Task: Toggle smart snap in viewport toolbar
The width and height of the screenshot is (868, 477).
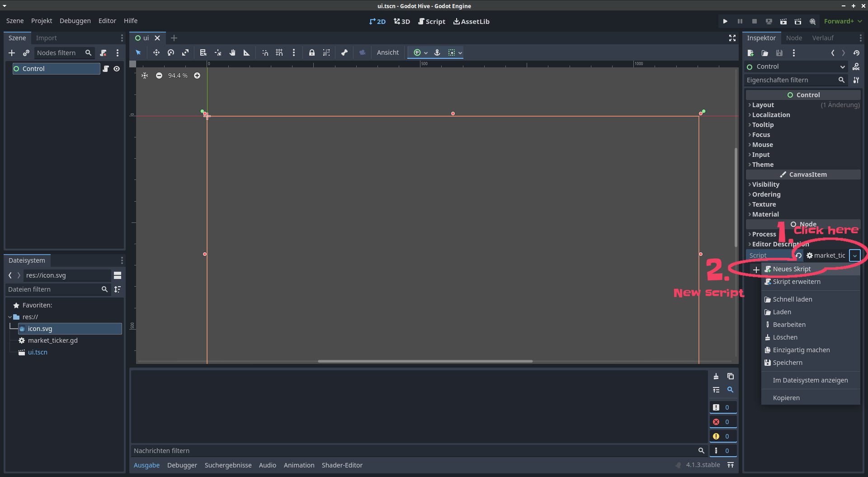Action: [x=265, y=52]
